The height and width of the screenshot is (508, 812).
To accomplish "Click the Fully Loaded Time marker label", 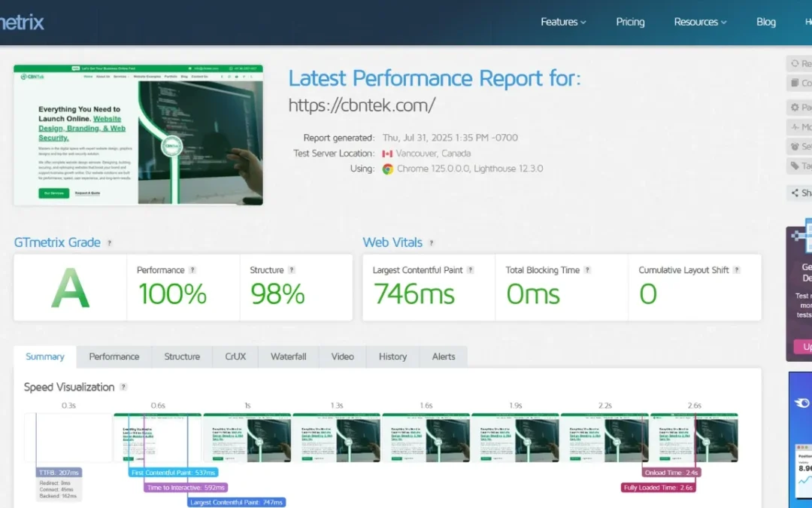I will tap(659, 488).
